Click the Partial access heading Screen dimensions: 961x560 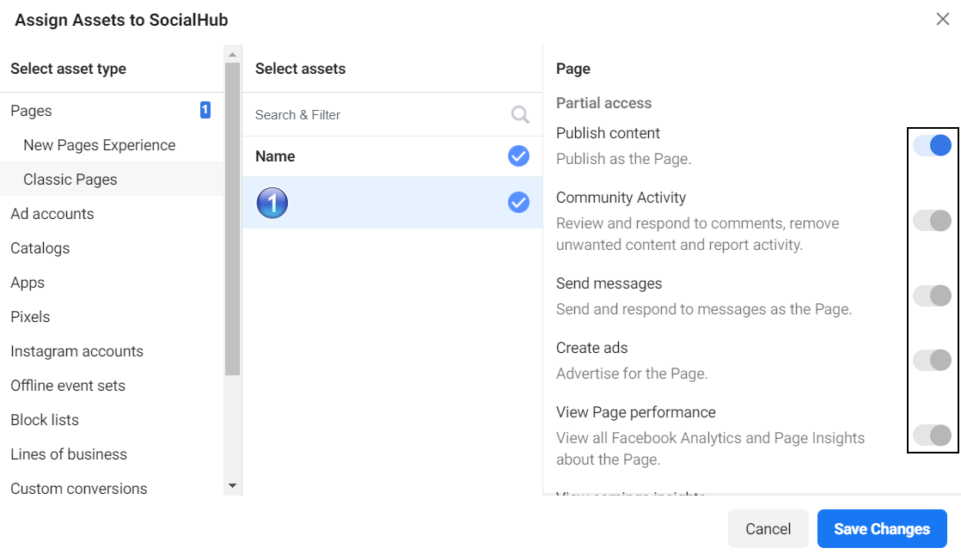click(x=603, y=103)
